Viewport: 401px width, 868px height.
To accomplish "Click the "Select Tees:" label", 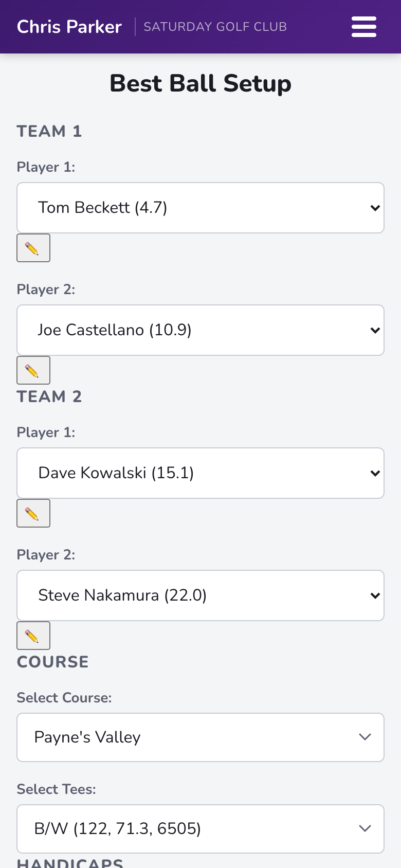I will [57, 789].
